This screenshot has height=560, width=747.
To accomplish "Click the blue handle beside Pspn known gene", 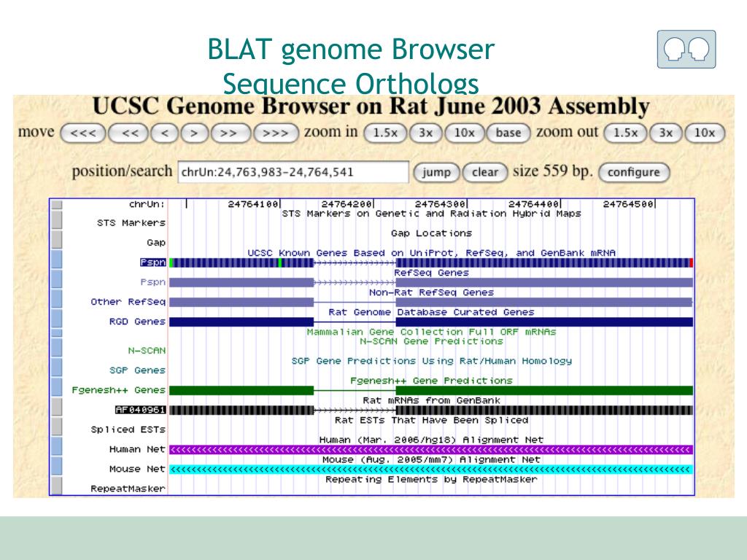I will (57, 260).
